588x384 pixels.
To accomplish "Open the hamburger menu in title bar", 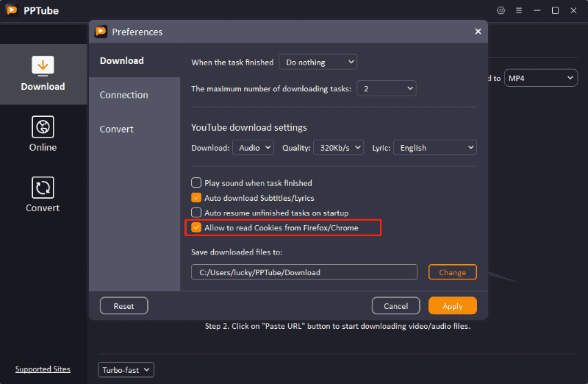I will (x=519, y=10).
